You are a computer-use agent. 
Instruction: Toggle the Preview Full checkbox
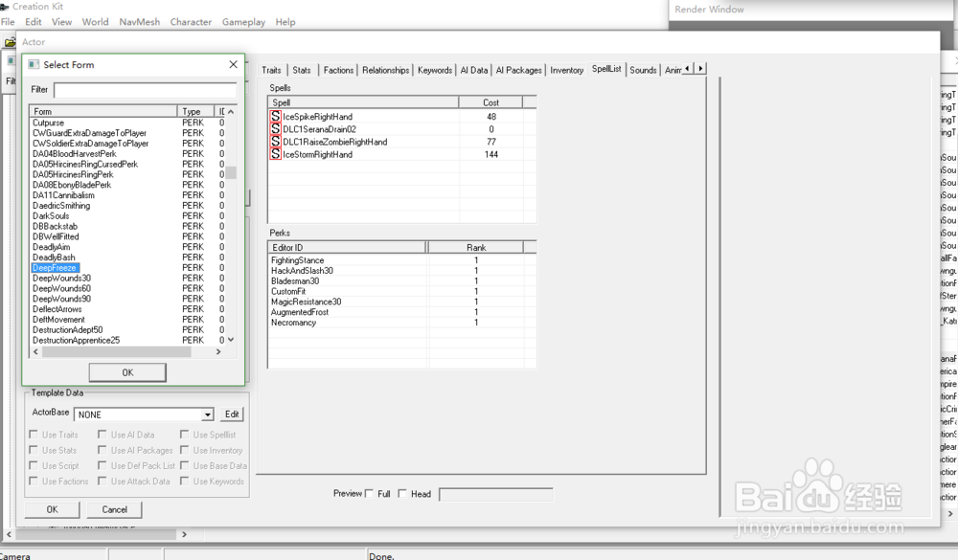click(369, 493)
